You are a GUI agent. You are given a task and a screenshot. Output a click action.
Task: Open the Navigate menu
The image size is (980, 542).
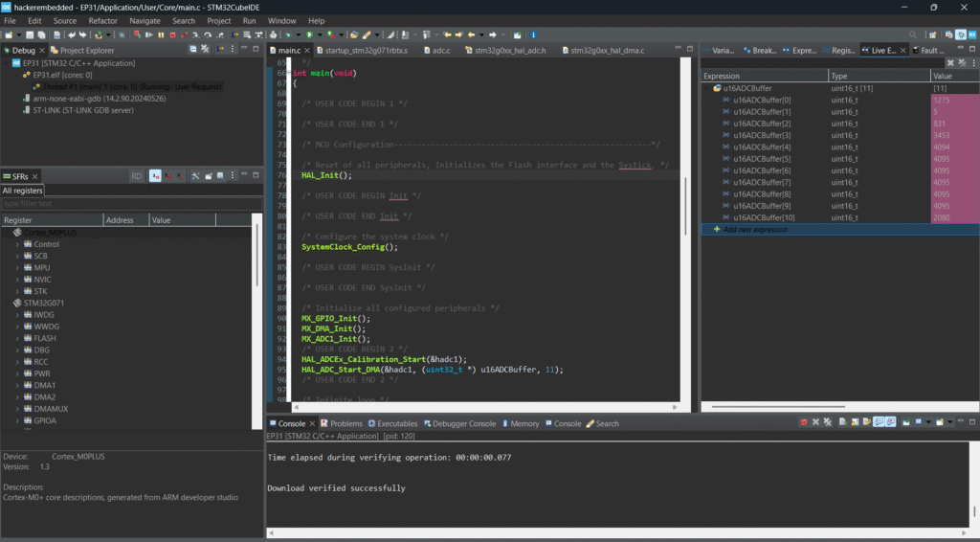pos(145,20)
